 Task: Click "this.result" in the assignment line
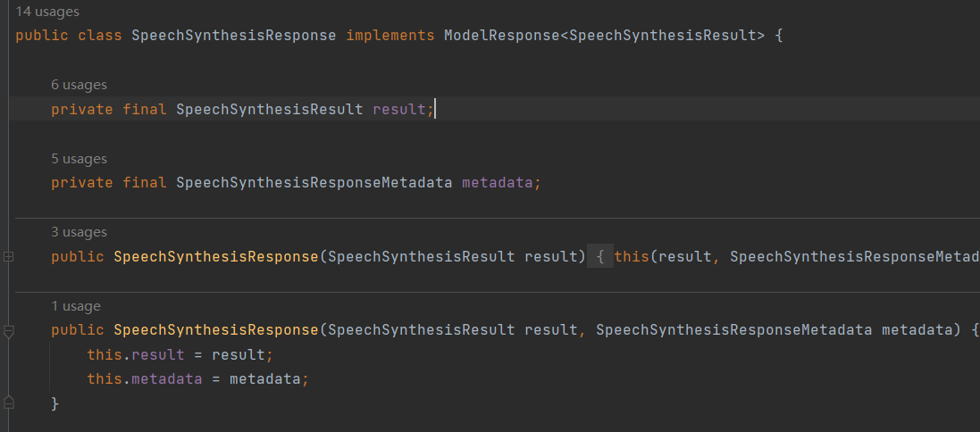[136, 355]
